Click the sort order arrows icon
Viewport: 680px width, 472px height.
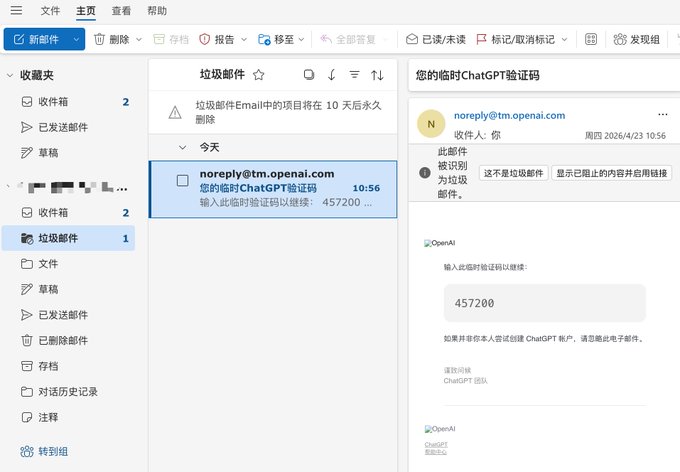coord(377,75)
